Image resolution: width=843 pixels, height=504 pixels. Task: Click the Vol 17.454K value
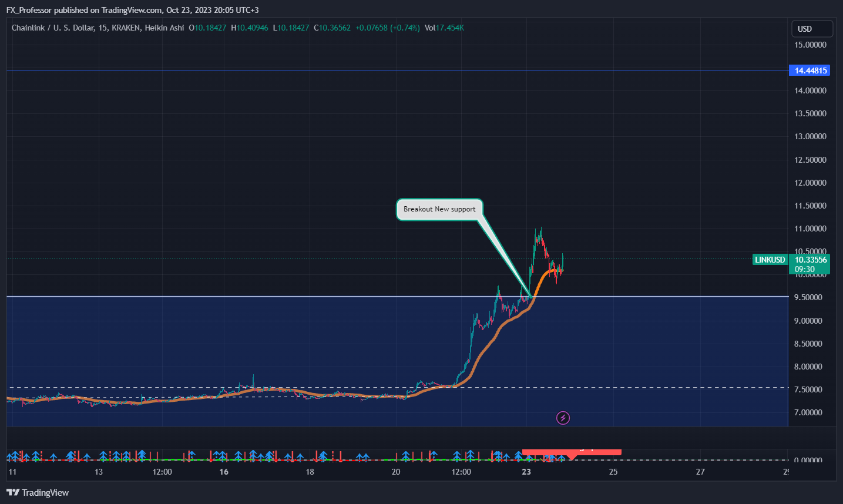[x=444, y=28]
